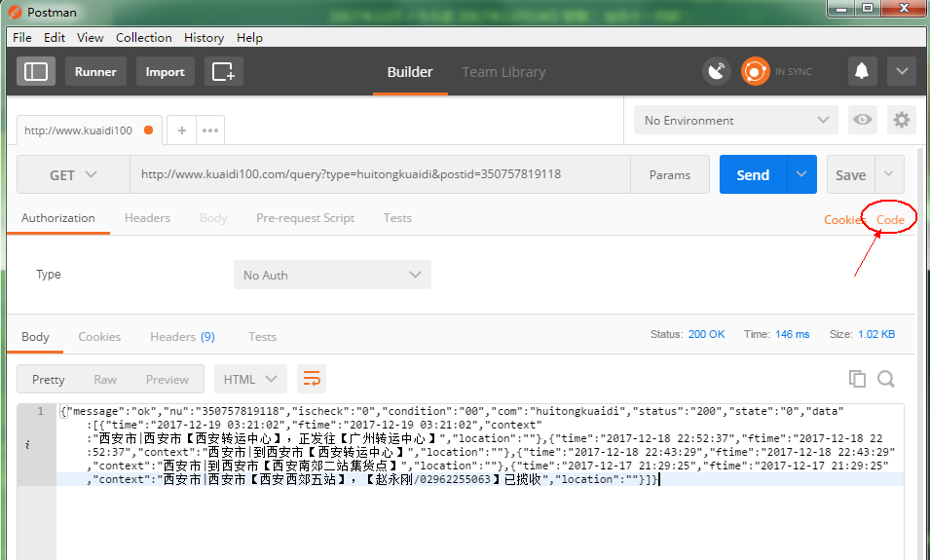Select Pretty view mode
The image size is (930, 560).
coord(48,379)
